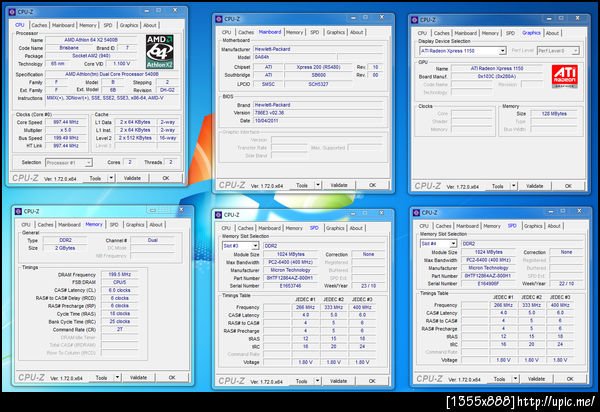Select CPU tab in the Mainboard window
The width and height of the screenshot is (600, 412).
pos(227,33)
